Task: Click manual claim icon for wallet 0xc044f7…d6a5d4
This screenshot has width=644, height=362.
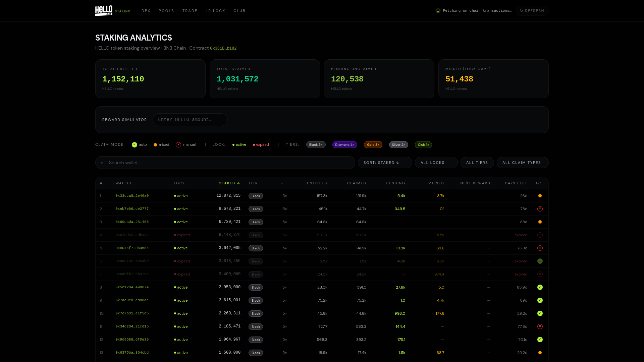Action: 540,248
